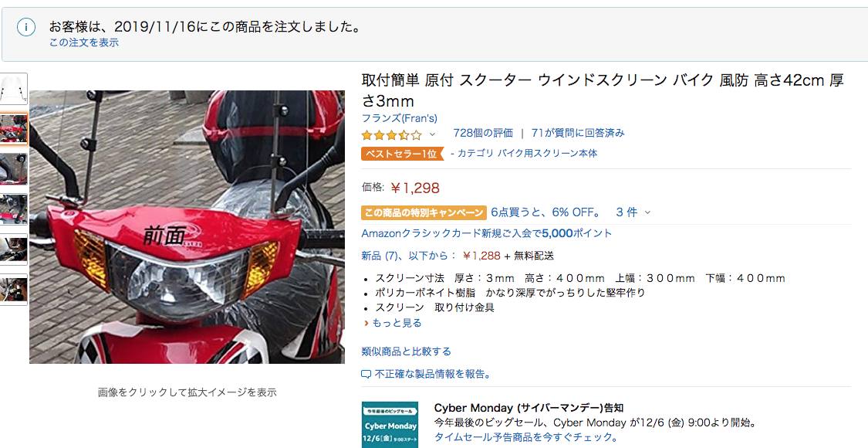Select the first windscreen thumbnail

pos(13,89)
